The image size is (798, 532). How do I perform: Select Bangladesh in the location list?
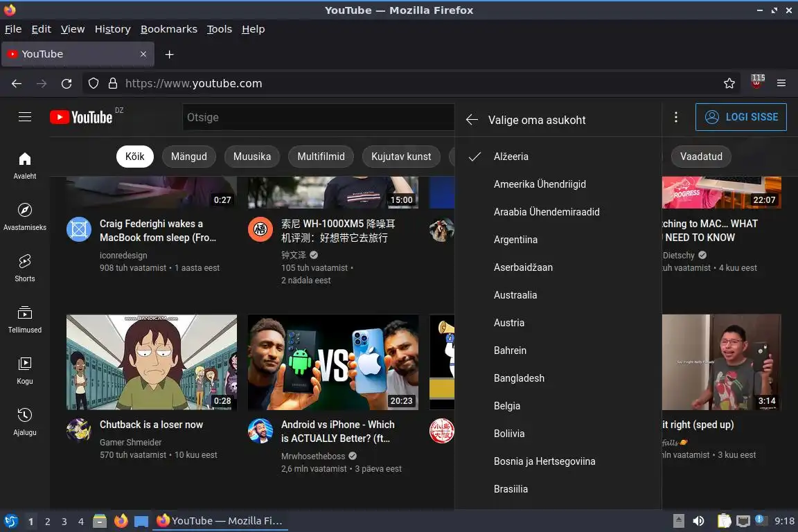tap(558, 378)
